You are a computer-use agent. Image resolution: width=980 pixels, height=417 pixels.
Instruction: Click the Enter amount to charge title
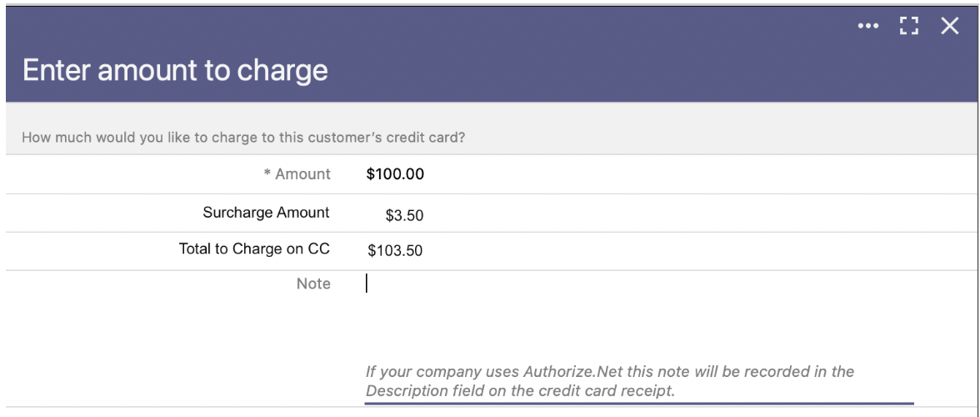point(175,69)
